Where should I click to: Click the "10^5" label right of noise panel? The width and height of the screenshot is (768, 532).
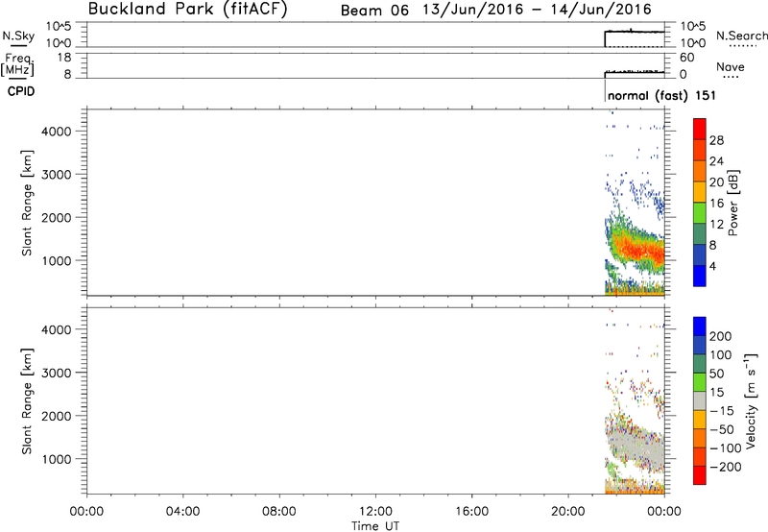(693, 26)
